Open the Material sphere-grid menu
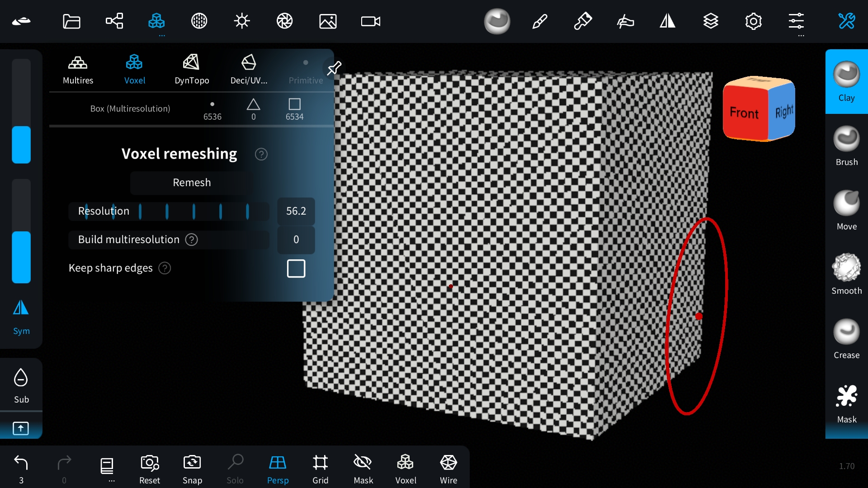The image size is (868, 488). [x=199, y=21]
